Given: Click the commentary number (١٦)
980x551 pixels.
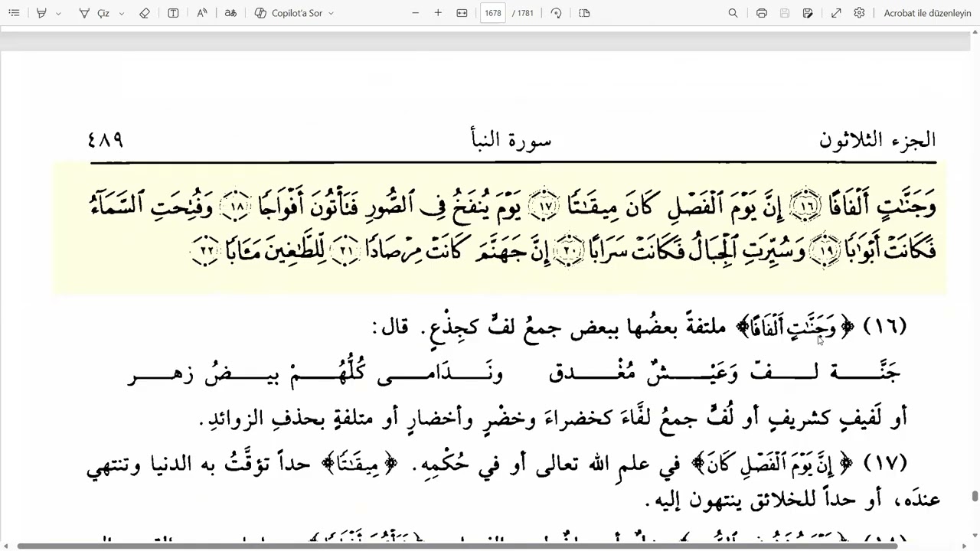Looking at the screenshot, I should point(884,327).
